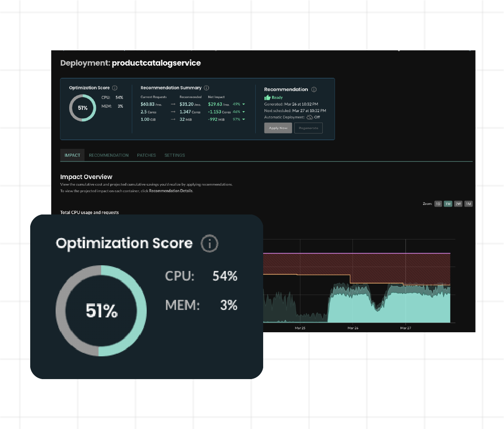Expand the 49% cost impact arrow
This screenshot has height=429, width=504.
coord(243,104)
